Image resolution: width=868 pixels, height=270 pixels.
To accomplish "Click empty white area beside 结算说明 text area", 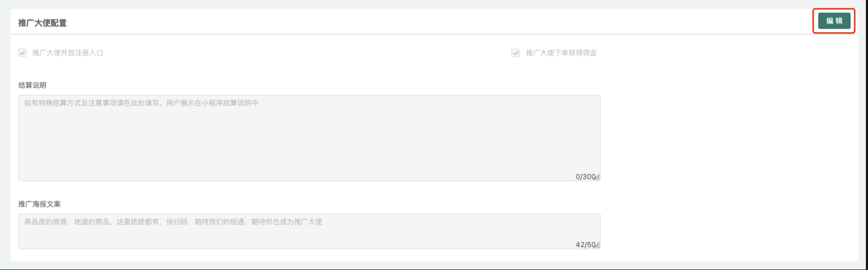I will click(x=728, y=138).
